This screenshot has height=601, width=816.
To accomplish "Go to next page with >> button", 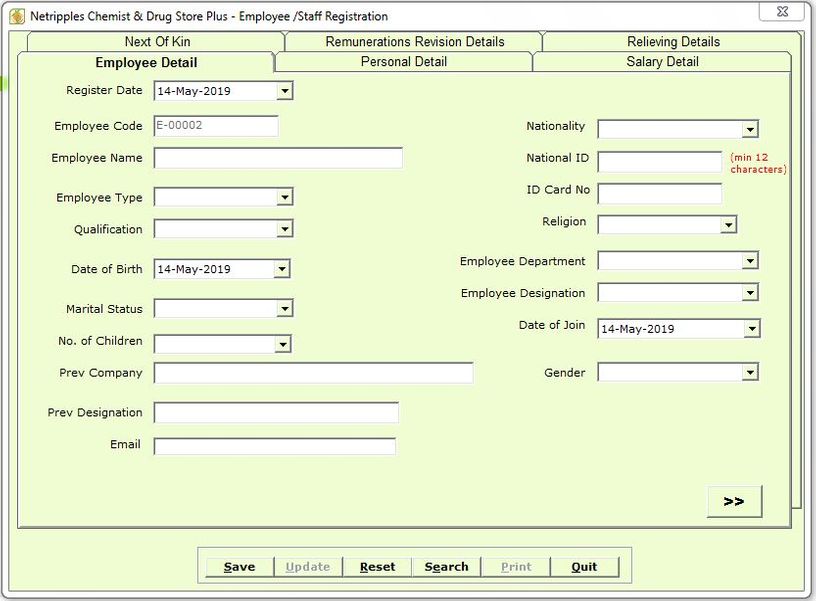I will (x=734, y=501).
